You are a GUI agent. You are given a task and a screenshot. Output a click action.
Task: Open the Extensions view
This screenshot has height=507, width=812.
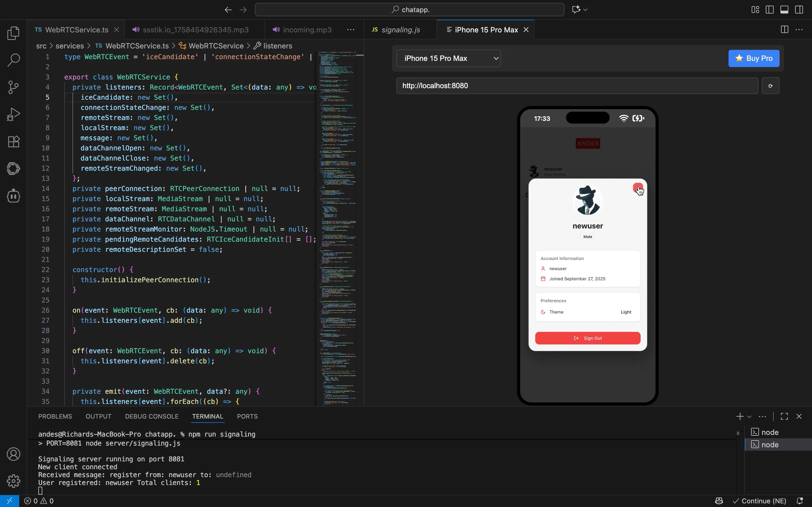tap(14, 141)
